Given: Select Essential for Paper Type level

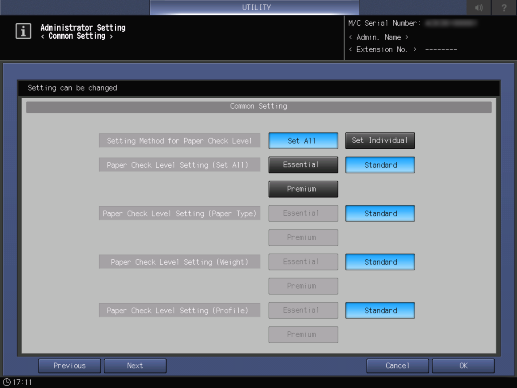Looking at the screenshot, I should point(303,213).
